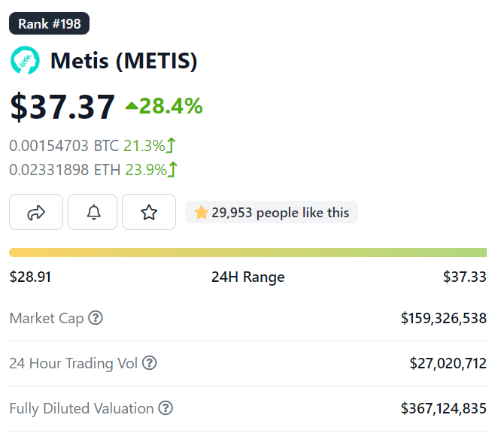
Task: Click the $37.33 range high value
Action: click(x=465, y=277)
